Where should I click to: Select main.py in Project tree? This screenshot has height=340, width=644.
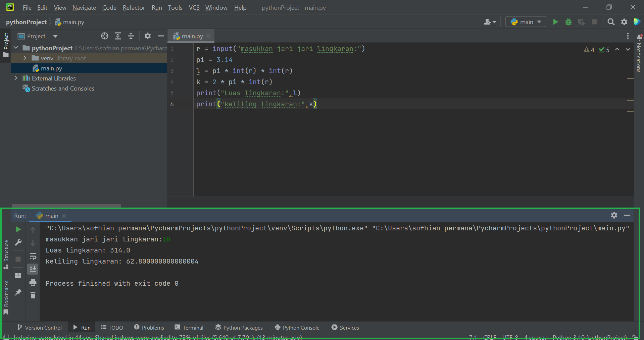click(89, 68)
